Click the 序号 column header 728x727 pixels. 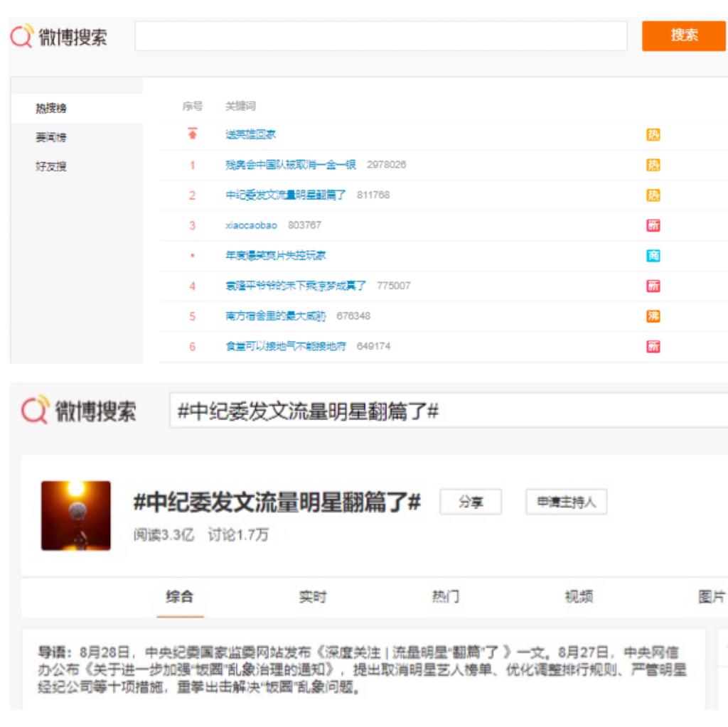pyautogui.click(x=192, y=107)
